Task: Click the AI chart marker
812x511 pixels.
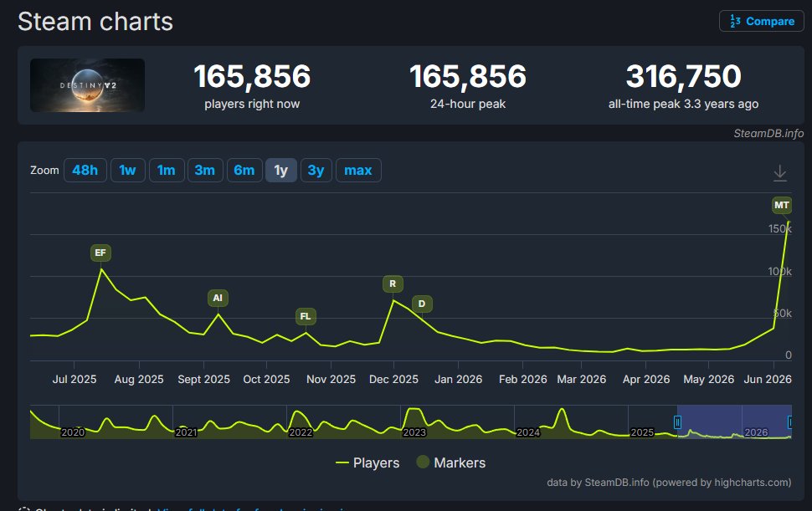Action: click(218, 298)
